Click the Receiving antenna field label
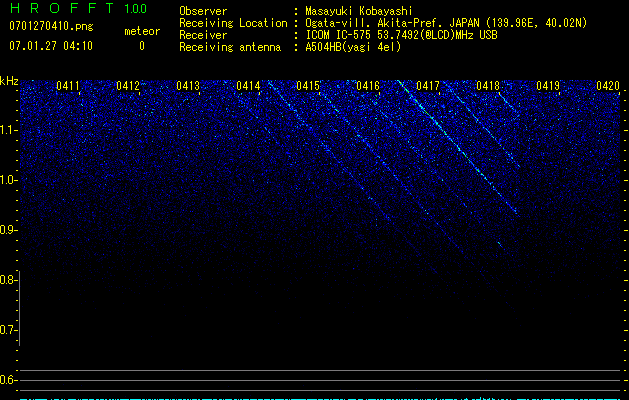This screenshot has height=400, width=629. 230,47
